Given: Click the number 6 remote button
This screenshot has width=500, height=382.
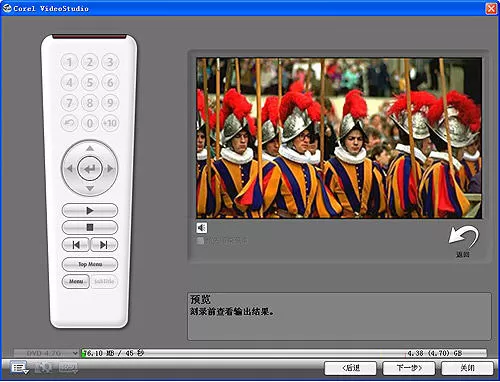Looking at the screenshot, I should pyautogui.click(x=110, y=82).
